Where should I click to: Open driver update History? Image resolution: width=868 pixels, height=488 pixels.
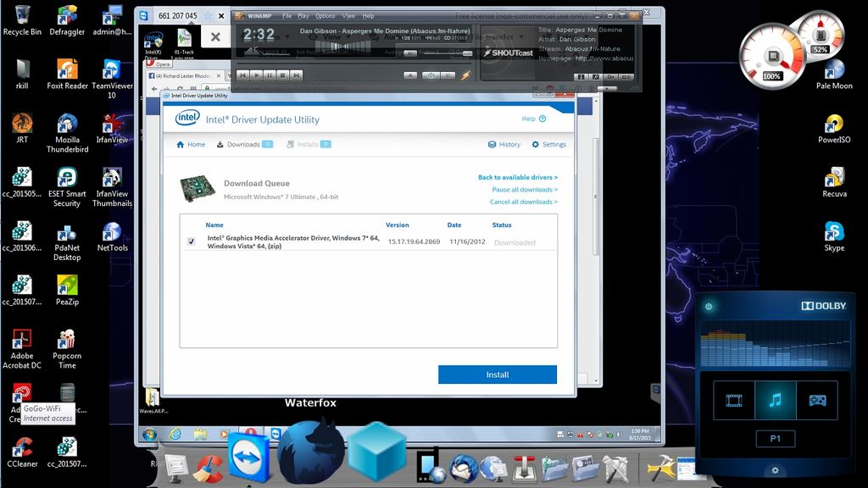click(504, 145)
